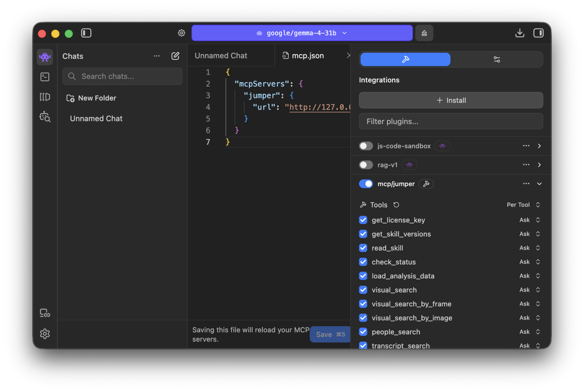The width and height of the screenshot is (584, 392).
Task: Click the hammer badge next to mcp/jumper
Action: (x=426, y=184)
